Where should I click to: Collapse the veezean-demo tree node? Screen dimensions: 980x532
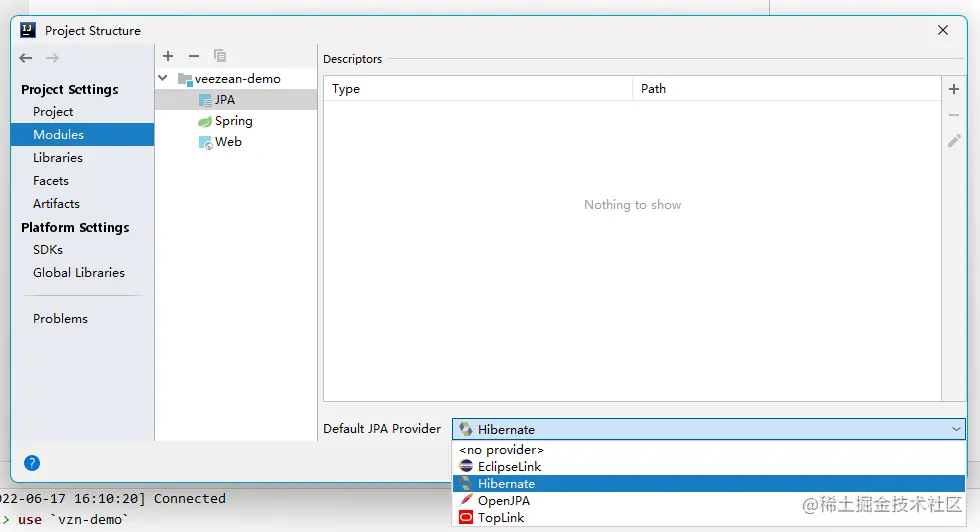163,78
